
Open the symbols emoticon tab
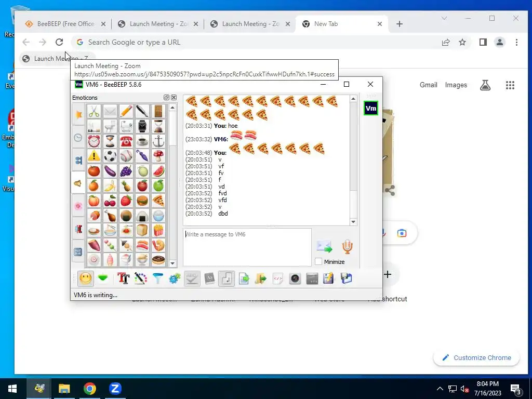coord(78,252)
